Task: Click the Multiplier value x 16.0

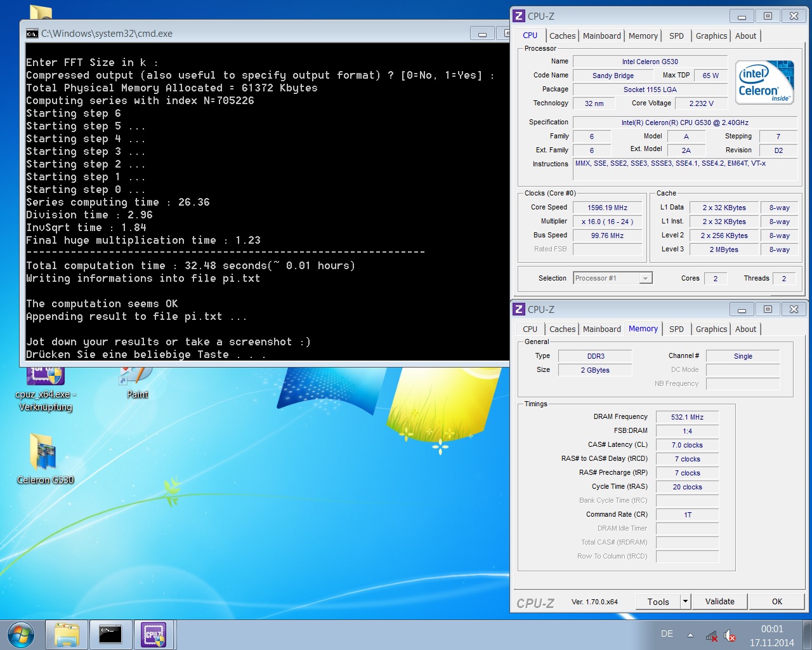Action: 607,222
